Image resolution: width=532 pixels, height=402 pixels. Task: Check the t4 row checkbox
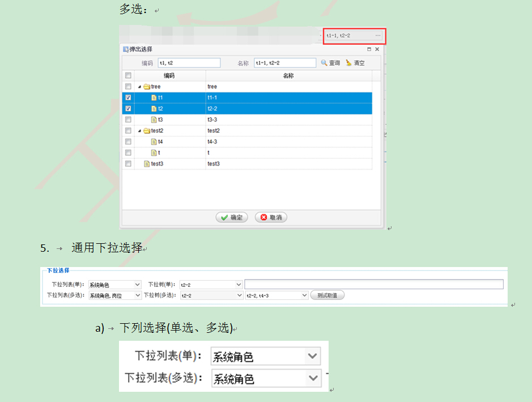pos(128,142)
